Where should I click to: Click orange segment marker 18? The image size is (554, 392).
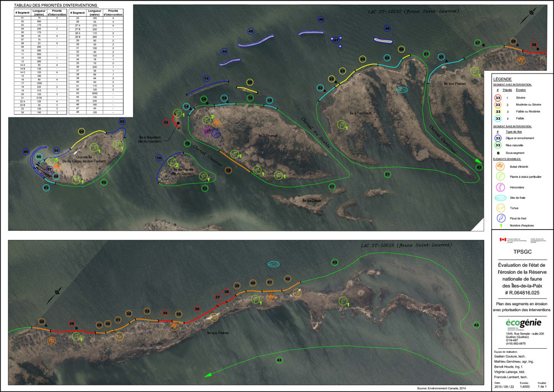(228, 171)
